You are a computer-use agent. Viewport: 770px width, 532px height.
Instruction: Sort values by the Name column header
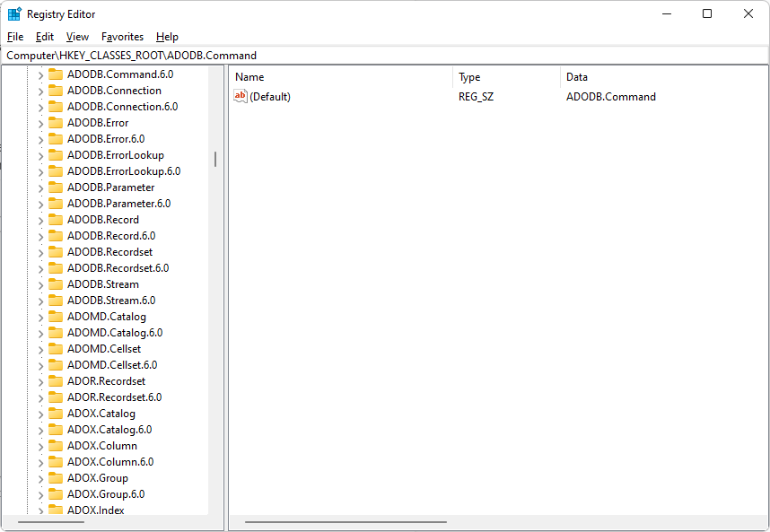tap(341, 77)
